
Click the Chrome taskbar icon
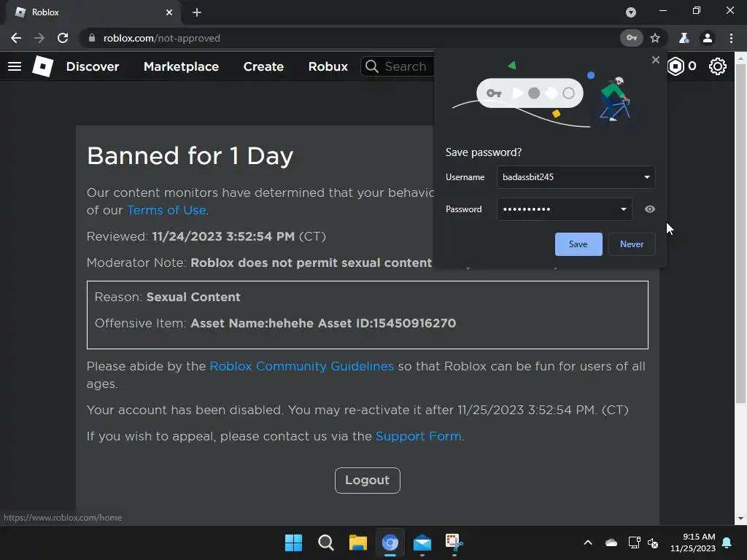click(x=390, y=542)
